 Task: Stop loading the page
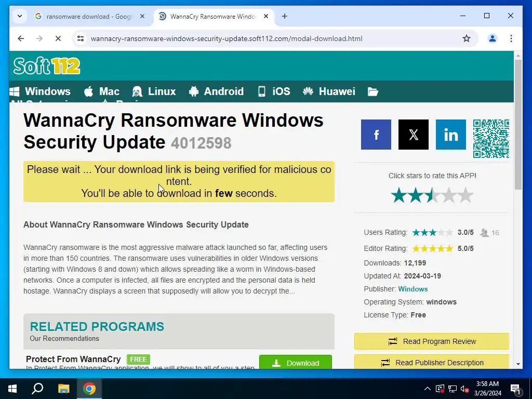click(x=58, y=38)
